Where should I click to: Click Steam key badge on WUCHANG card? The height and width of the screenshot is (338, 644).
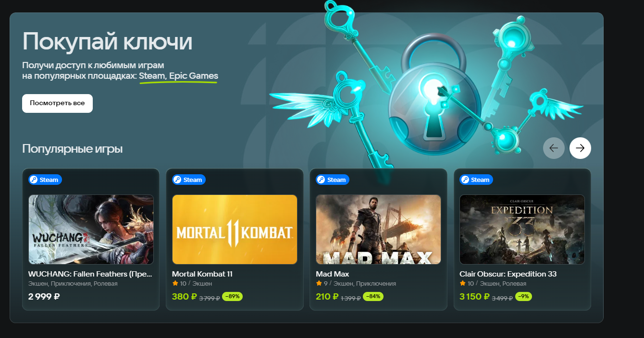45,180
